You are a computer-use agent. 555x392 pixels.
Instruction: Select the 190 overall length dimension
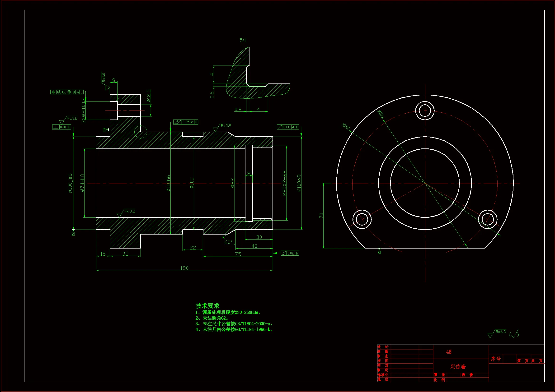tap(184, 268)
